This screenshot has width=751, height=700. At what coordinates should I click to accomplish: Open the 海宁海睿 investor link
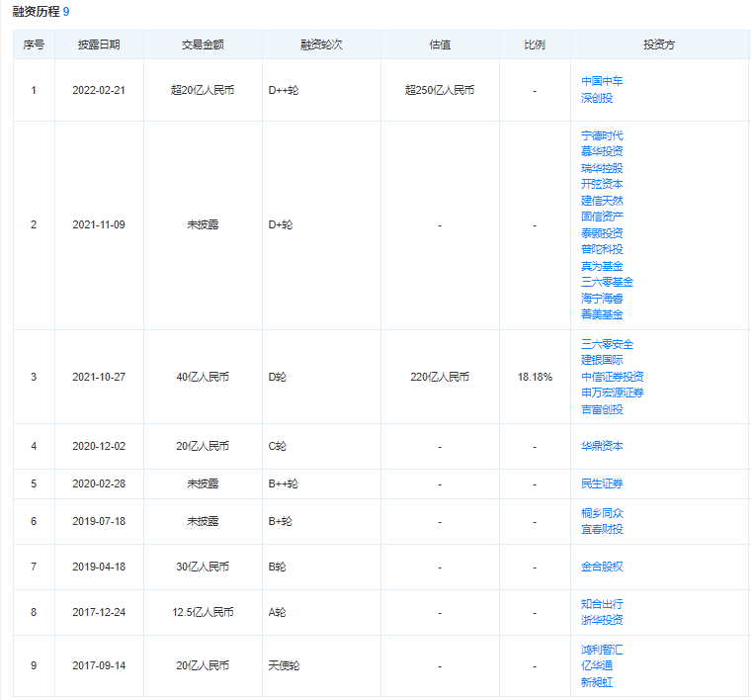602,299
